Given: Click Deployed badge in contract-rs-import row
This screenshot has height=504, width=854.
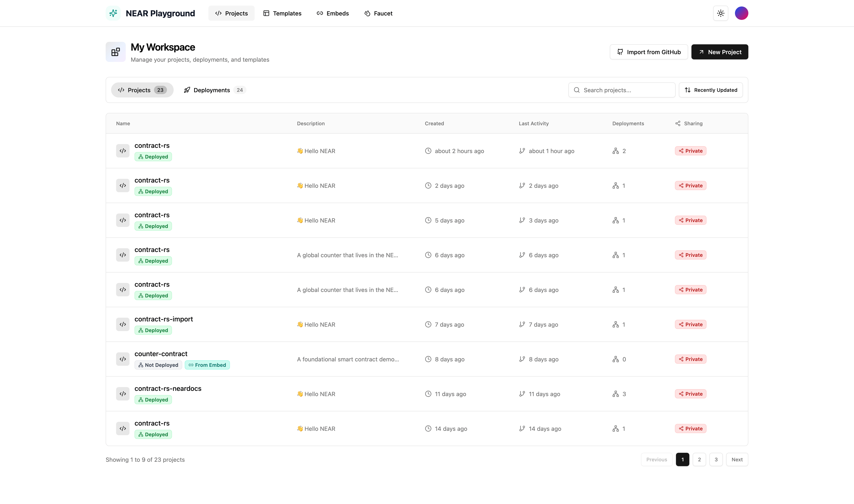Looking at the screenshot, I should point(153,330).
